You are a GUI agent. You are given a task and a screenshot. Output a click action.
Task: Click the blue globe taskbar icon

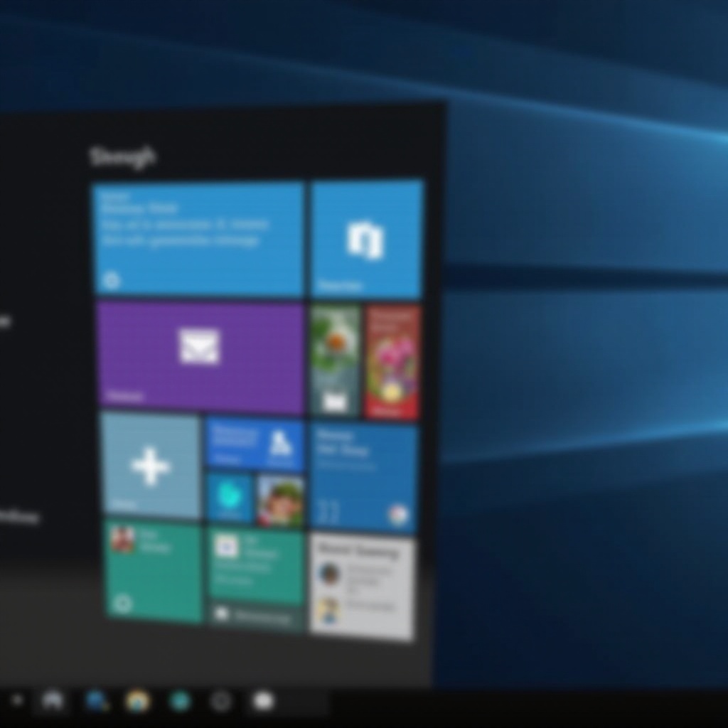[x=97, y=701]
